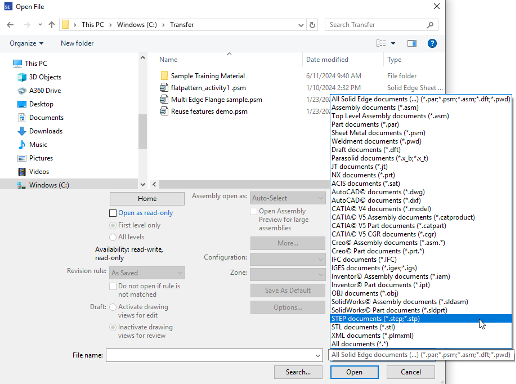Select Activate drawing views for edit
This screenshot has width=516, height=384.
coord(113,307)
